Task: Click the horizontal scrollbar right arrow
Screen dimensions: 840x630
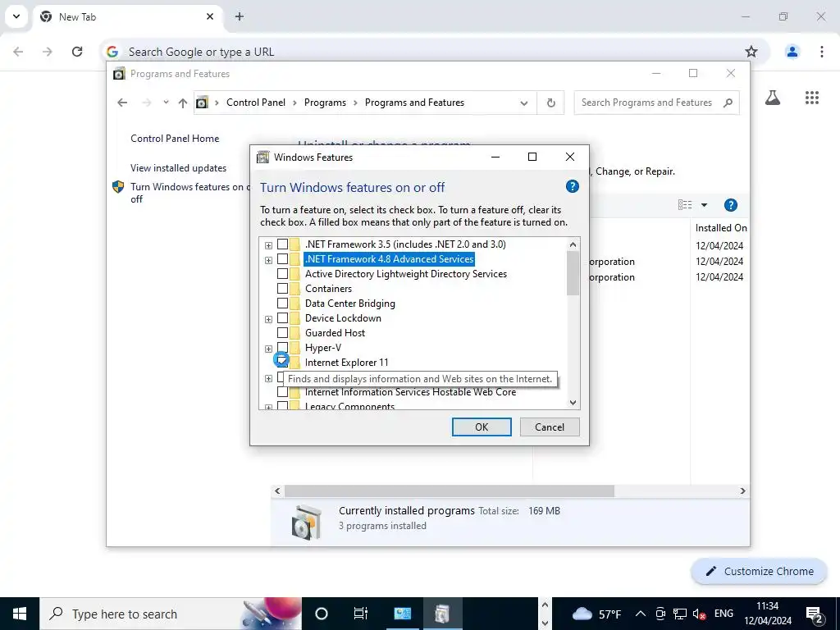Action: (742, 491)
